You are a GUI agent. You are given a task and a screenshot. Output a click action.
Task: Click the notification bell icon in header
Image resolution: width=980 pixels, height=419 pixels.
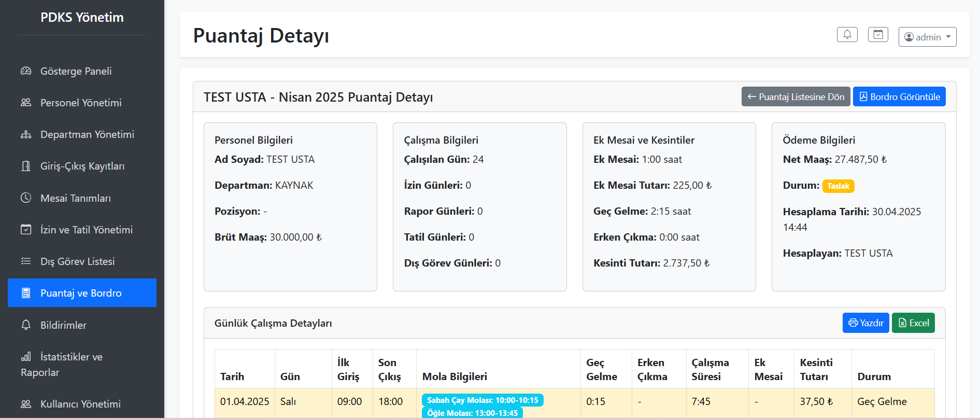847,35
